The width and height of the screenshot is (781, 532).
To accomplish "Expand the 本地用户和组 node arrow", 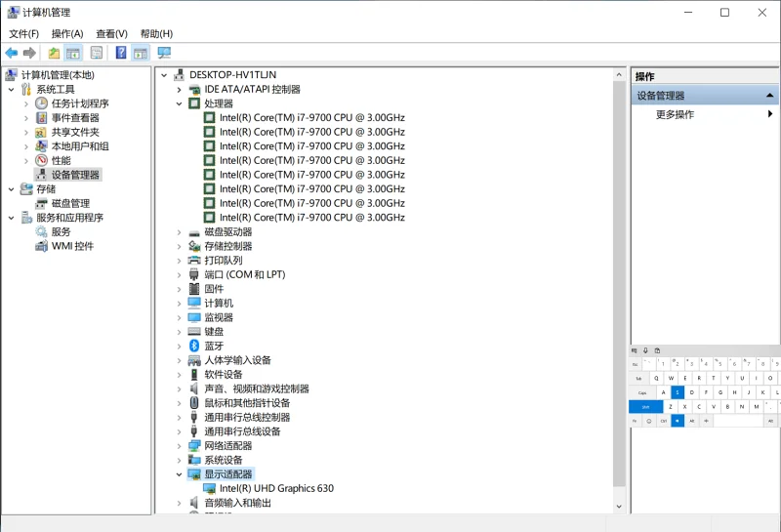I will pyautogui.click(x=26, y=147).
